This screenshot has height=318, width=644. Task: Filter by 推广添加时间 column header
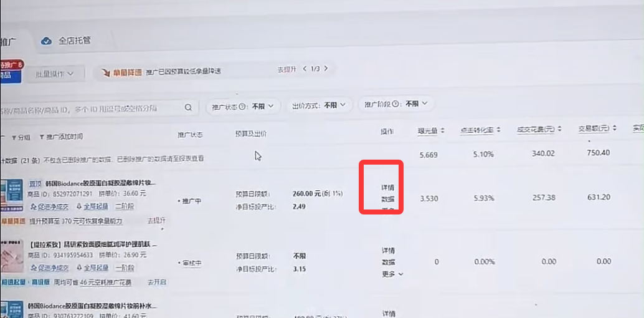click(x=61, y=137)
